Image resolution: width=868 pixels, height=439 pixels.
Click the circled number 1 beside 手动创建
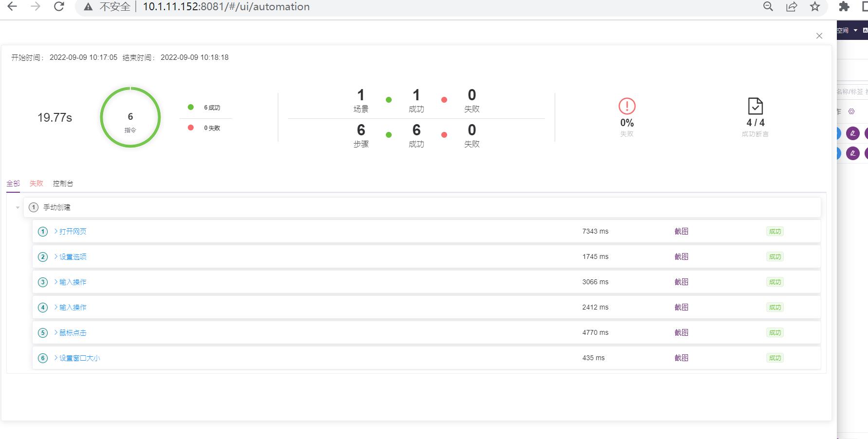(34, 207)
